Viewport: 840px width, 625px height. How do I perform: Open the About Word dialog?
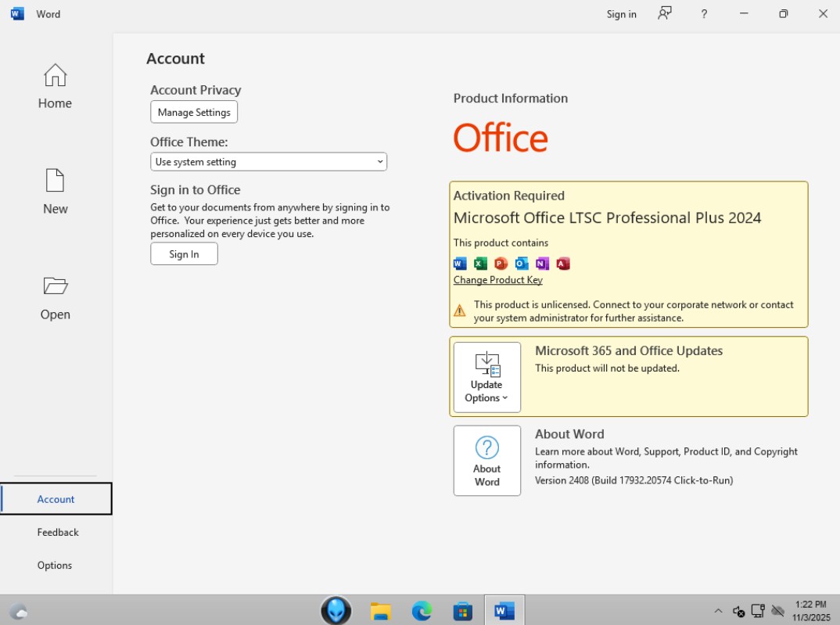pos(486,460)
